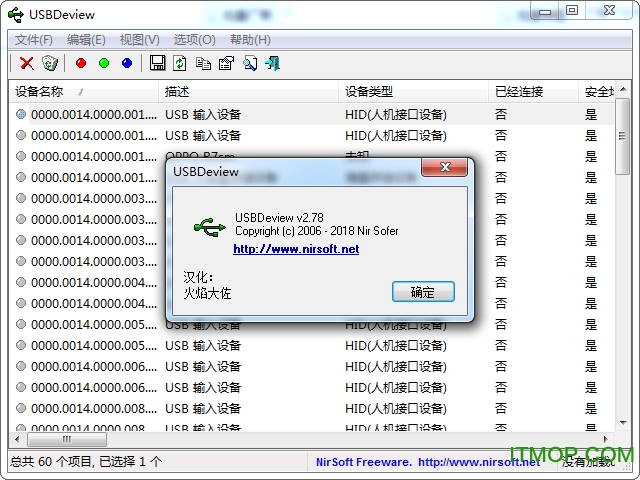Image resolution: width=640 pixels, height=480 pixels.
Task: Close the USBDeview about dialog
Action: pos(444,167)
